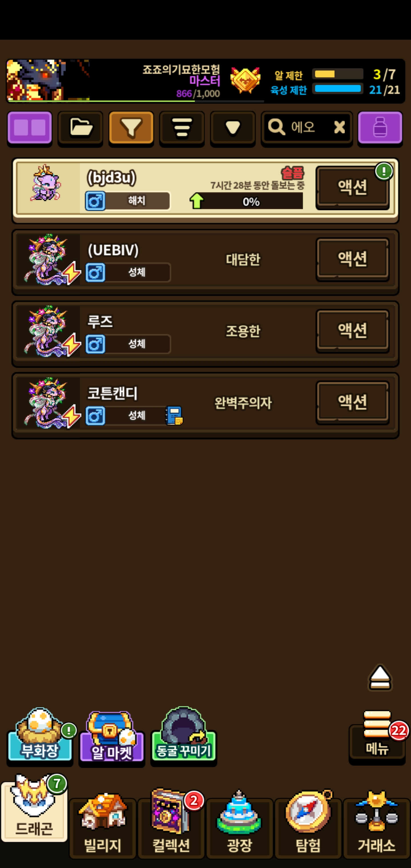Screen dimensions: 411x868
Task: Open the 메뉴 hamburger menu
Action: pyautogui.click(x=377, y=736)
